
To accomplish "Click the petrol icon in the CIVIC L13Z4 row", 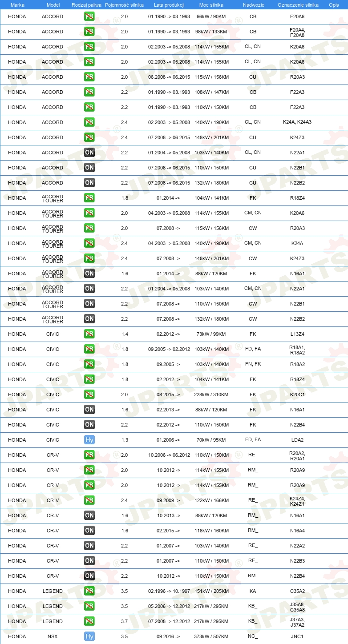I will [x=89, y=334].
